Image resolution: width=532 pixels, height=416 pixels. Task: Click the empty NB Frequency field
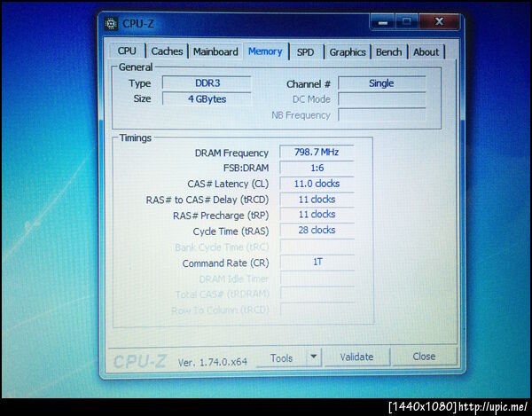[x=381, y=114]
